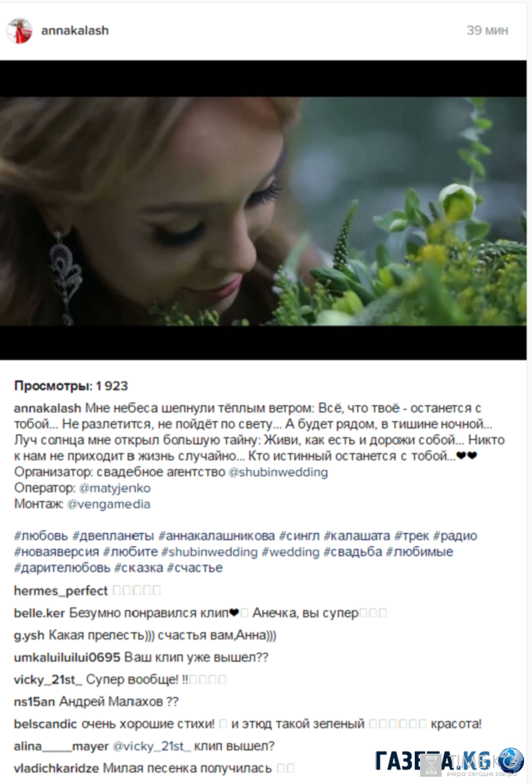Open the #любовь hashtag
The height and width of the screenshot is (784, 532).
pos(41,536)
